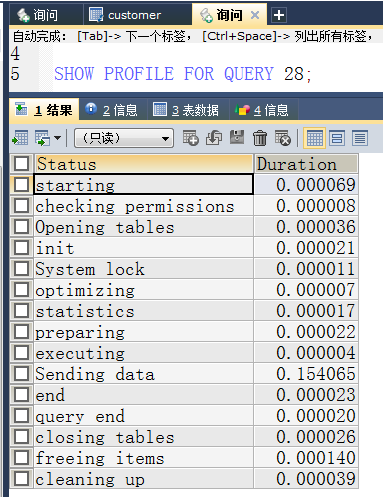The width and height of the screenshot is (383, 497).
Task: Select duration value 0.000140
Action: click(x=306, y=458)
